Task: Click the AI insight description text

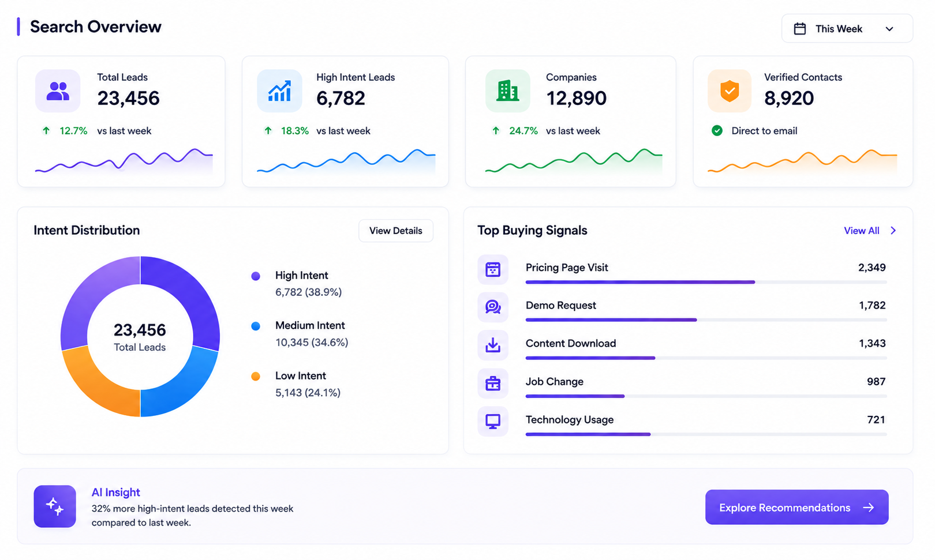Action: [192, 516]
